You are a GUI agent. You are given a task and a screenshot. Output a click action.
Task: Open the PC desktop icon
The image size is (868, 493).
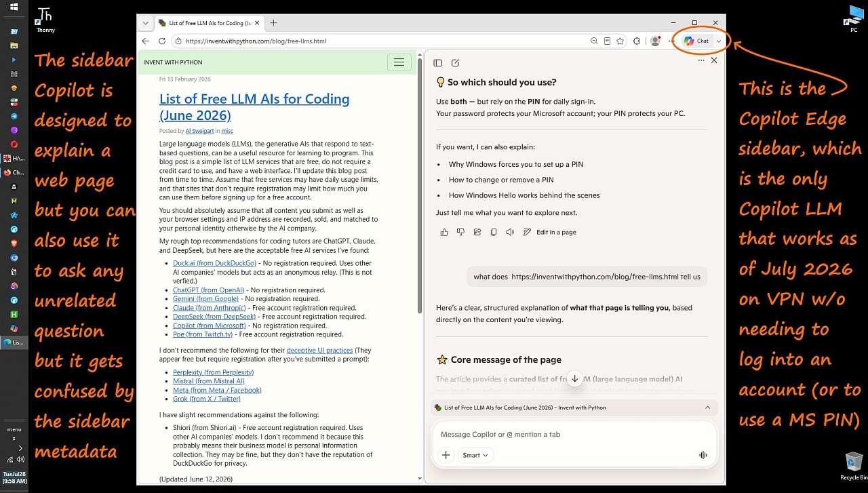pyautogui.click(x=854, y=20)
